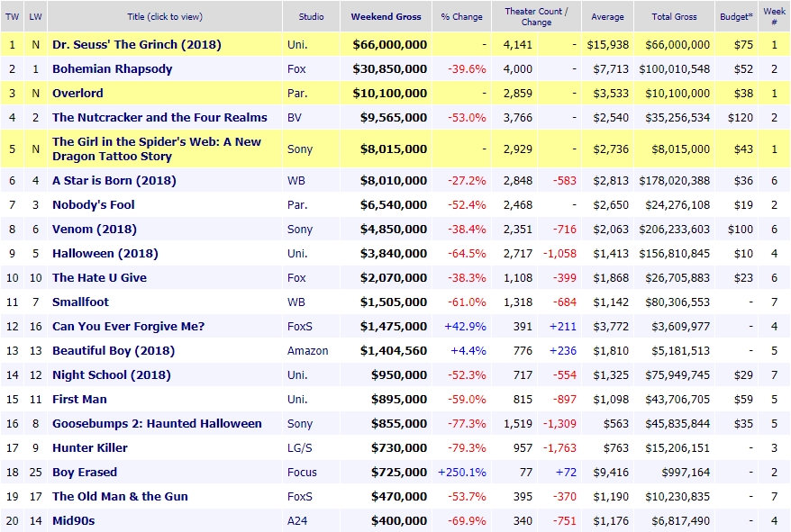Click the 4,141 theater count

(x=518, y=44)
